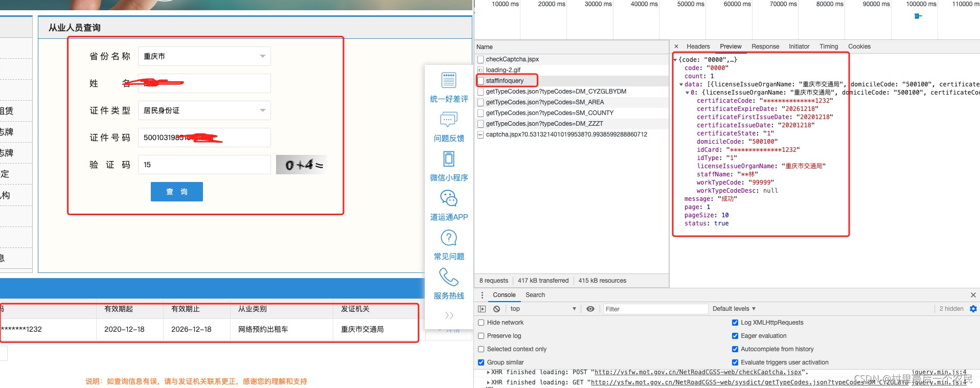Open console kebab menu icon
The height and width of the screenshot is (388, 980).
tap(482, 295)
